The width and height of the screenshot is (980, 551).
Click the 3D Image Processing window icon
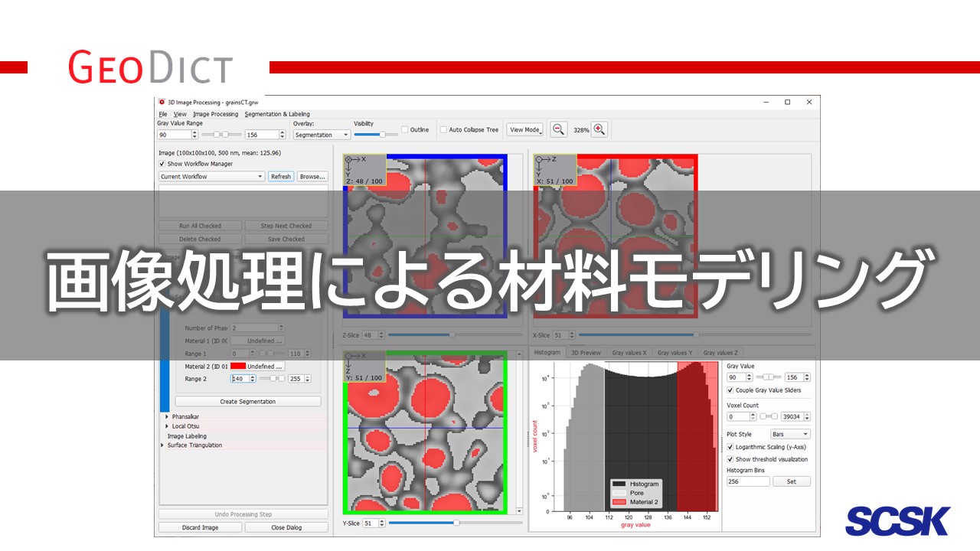(162, 102)
